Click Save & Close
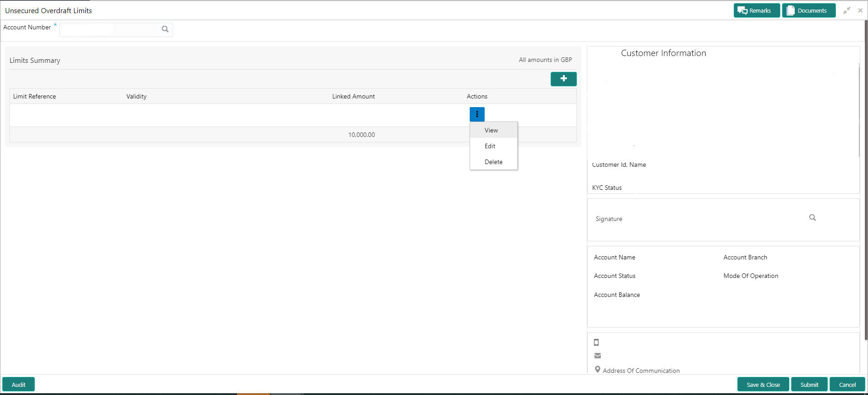The width and height of the screenshot is (868, 395). [x=763, y=385]
